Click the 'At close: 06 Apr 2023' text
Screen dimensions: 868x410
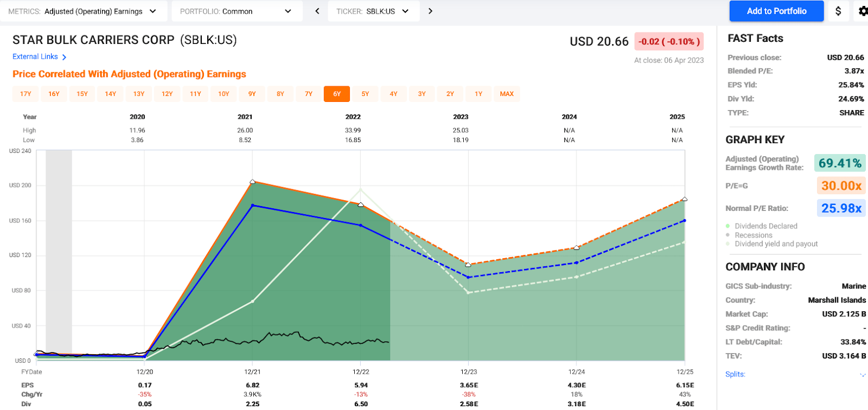click(669, 60)
